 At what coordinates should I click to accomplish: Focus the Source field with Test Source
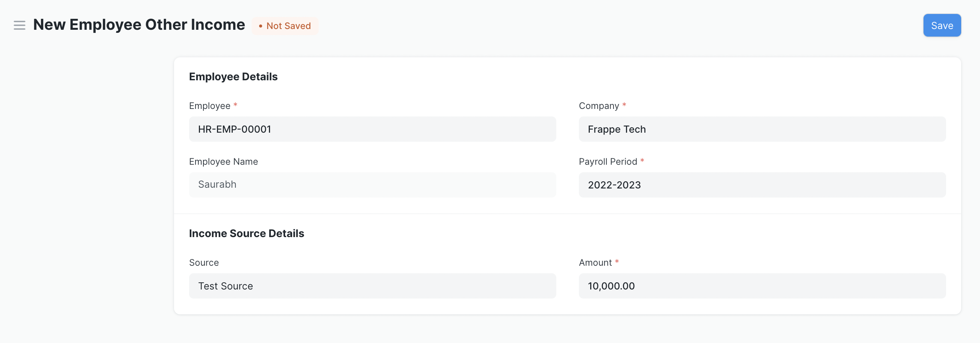tap(372, 286)
